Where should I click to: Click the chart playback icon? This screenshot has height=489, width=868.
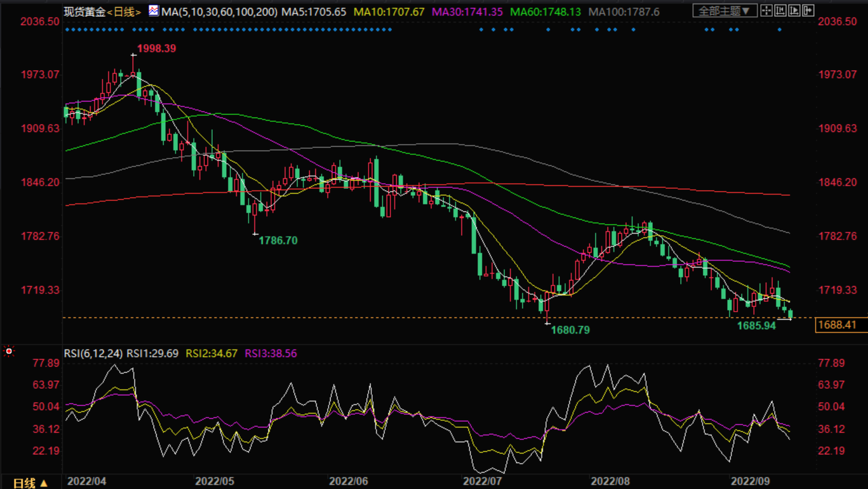click(794, 10)
